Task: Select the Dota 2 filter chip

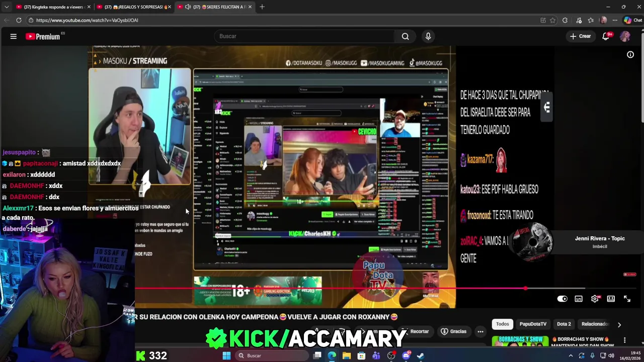Action: [x=563, y=324]
